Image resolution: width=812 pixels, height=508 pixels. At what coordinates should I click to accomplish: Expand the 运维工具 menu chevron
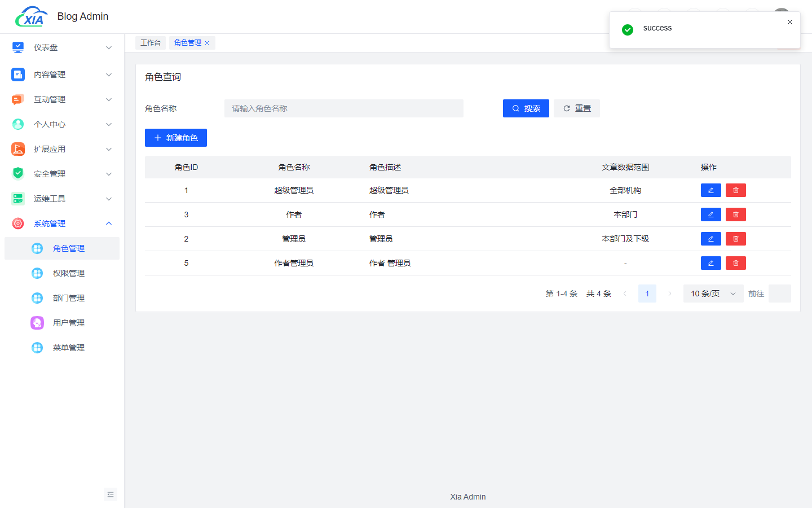coord(109,199)
